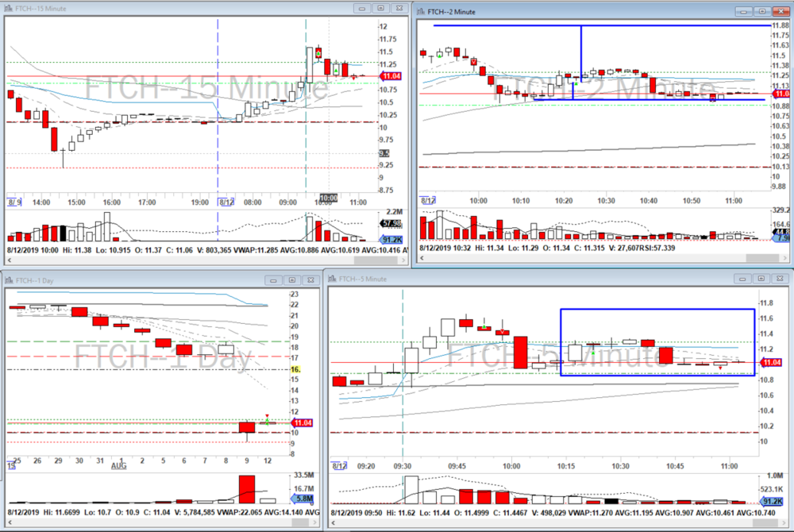The height and width of the screenshot is (532, 794).
Task: Click the FTCH 15 Minute window's title icon
Action: pyautogui.click(x=9, y=8)
